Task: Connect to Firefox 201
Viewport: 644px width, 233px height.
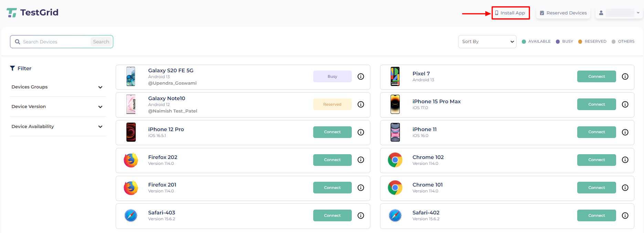Action: 332,188
